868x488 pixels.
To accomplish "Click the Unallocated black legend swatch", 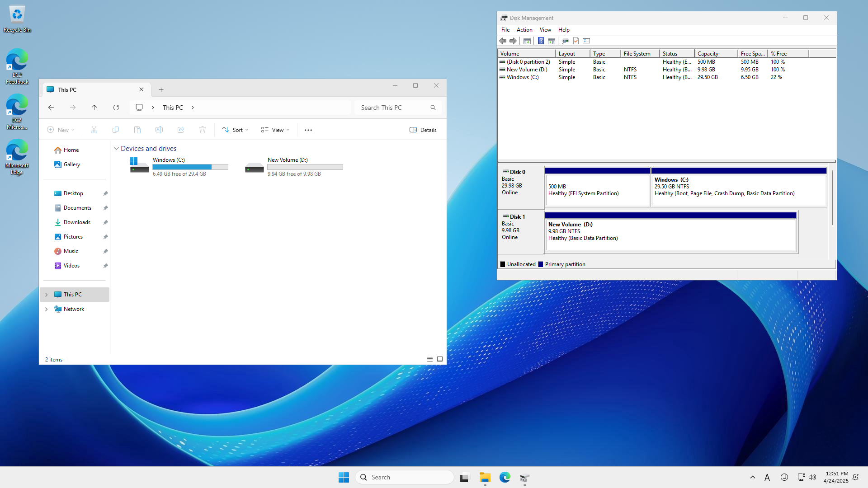I will (x=503, y=264).
